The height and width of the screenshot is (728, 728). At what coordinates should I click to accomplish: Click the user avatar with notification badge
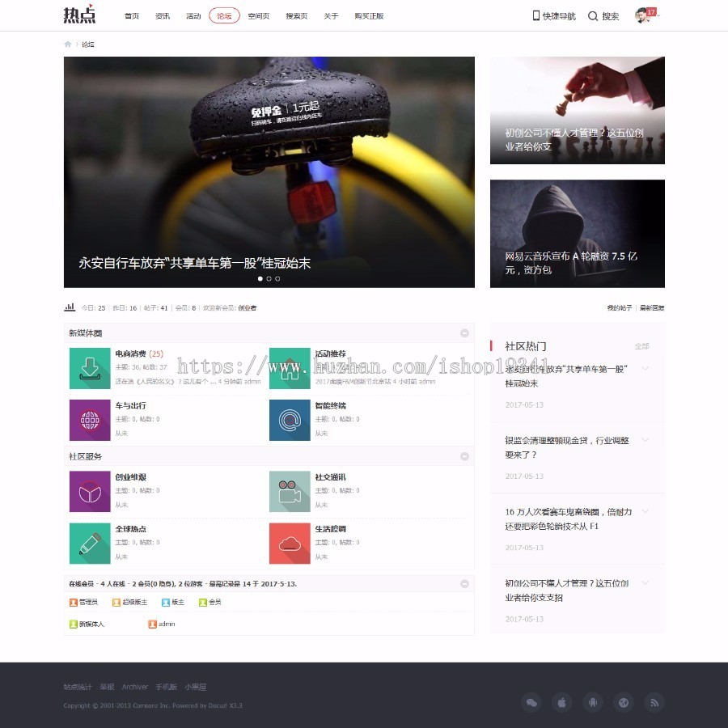643,15
